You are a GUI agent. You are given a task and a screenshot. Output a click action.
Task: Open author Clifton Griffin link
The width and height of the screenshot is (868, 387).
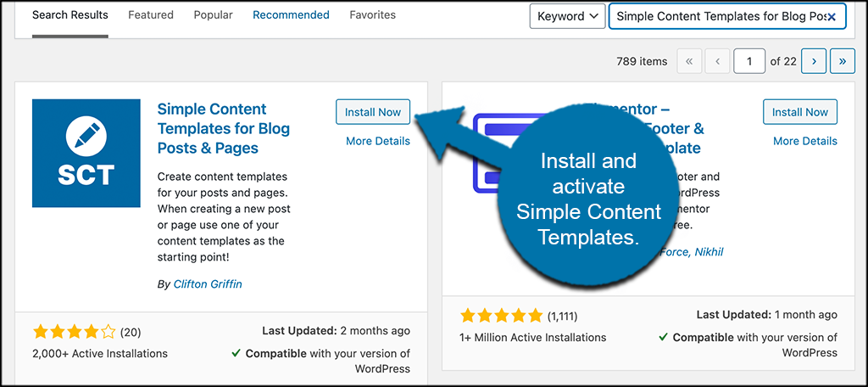[x=208, y=283]
